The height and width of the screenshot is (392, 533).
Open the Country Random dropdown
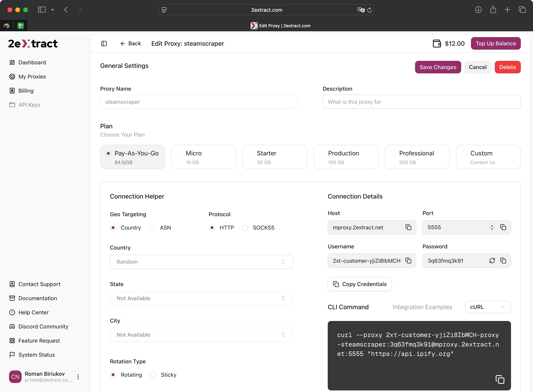[201, 262]
